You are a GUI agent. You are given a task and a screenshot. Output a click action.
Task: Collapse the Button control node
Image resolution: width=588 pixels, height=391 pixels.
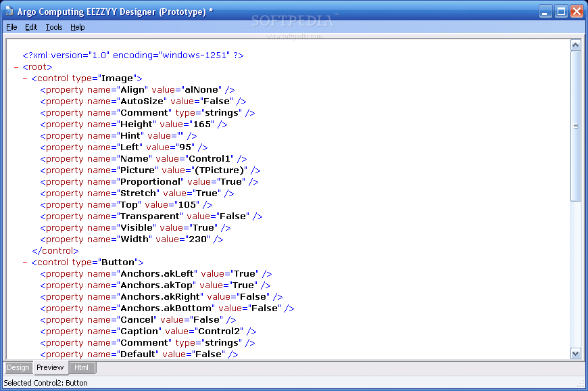point(25,262)
